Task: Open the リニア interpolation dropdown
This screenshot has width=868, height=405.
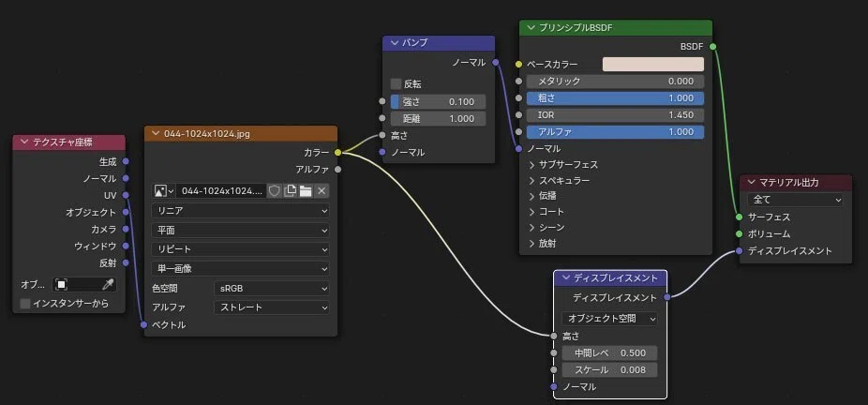Action: click(x=240, y=211)
